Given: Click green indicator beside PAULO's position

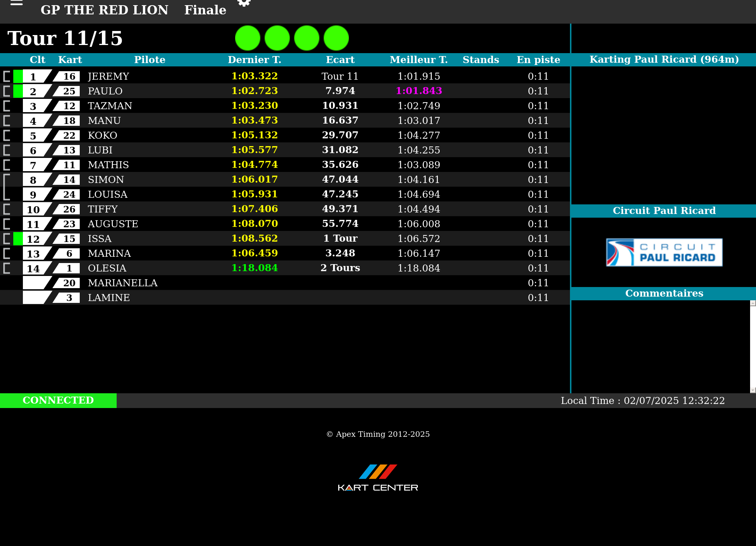Looking at the screenshot, I should pos(18,91).
